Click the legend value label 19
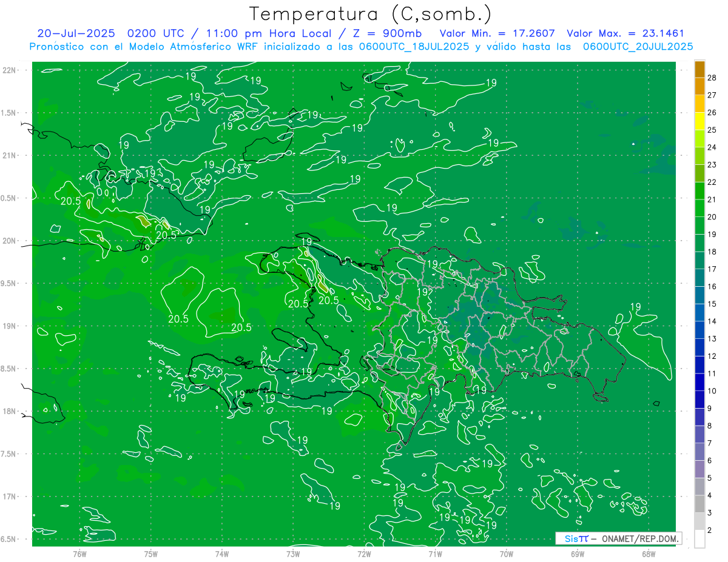This screenshot has width=728, height=562. pos(712,235)
